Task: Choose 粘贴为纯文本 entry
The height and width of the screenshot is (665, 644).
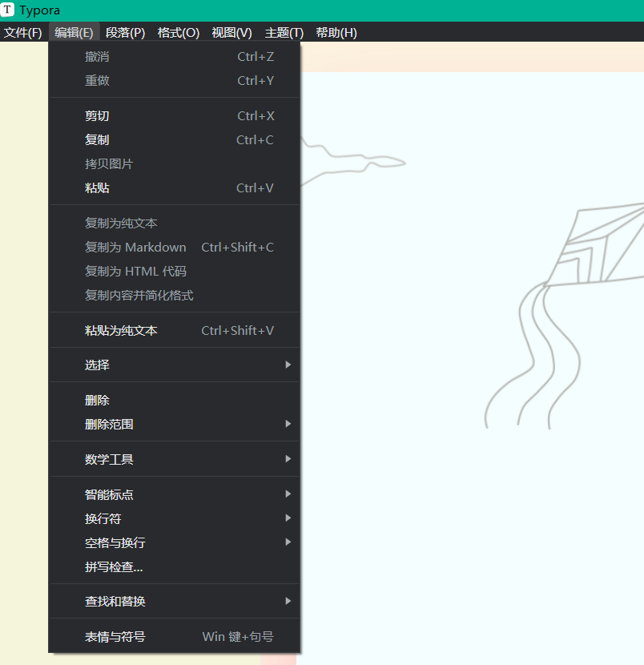Action: pos(175,330)
